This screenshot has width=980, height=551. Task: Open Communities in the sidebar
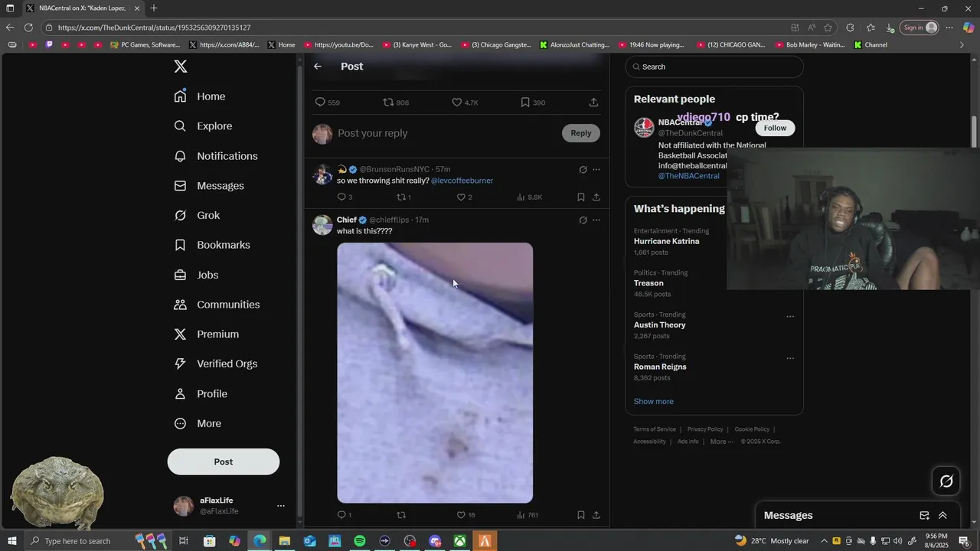(217, 305)
